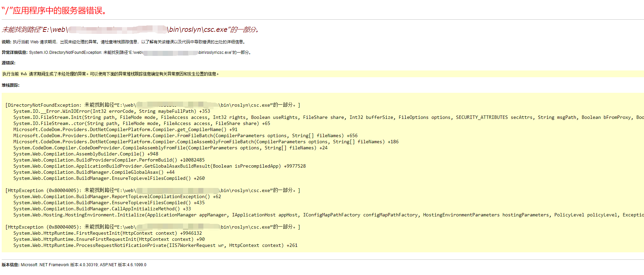644x275 pixels.
Task: Click the 版本信息 .NET Framework version line
Action: click(x=74, y=265)
